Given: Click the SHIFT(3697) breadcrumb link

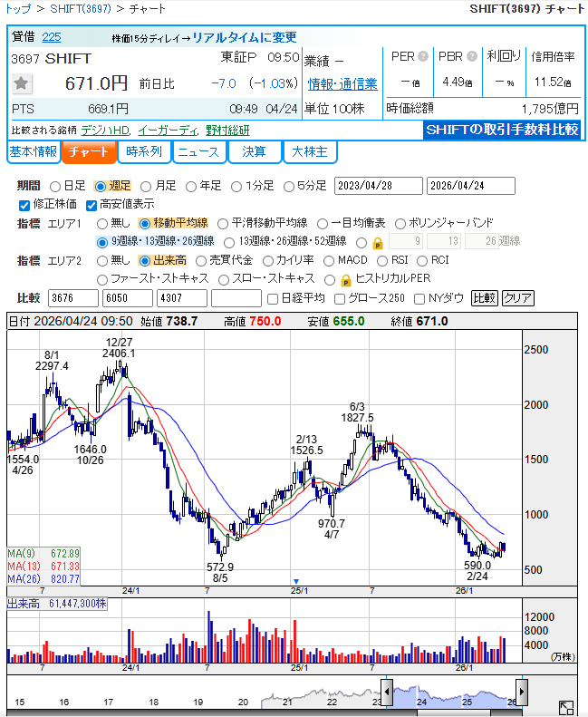Looking at the screenshot, I should [x=81, y=9].
